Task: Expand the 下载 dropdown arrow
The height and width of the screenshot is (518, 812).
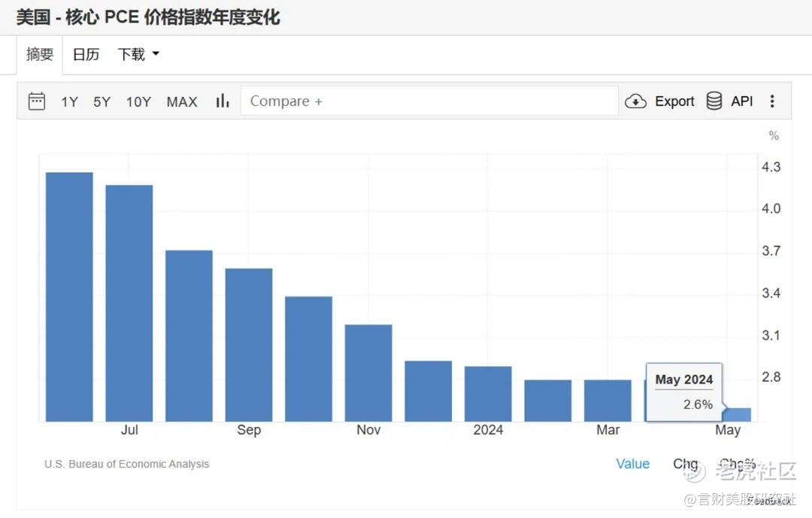Action: tap(156, 53)
